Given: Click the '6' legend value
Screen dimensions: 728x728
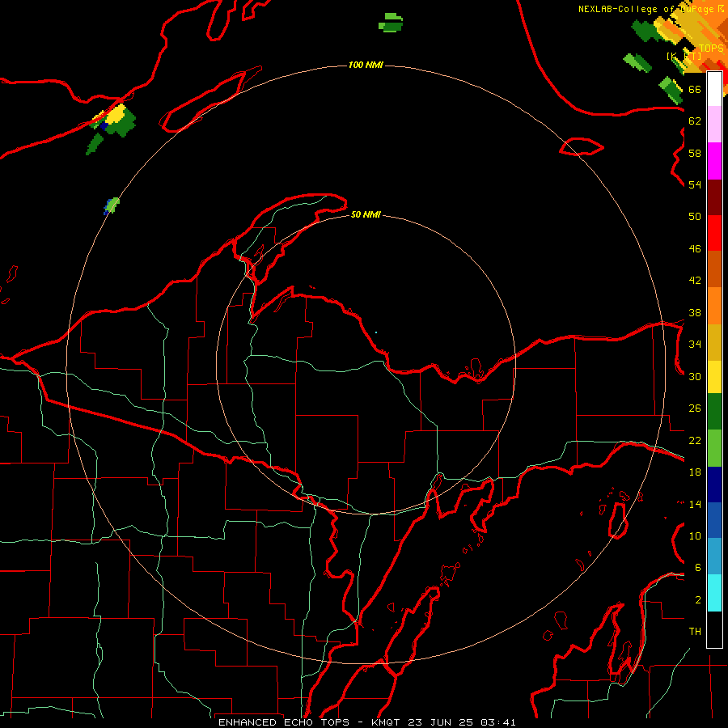Looking at the screenshot, I should coord(697,568).
